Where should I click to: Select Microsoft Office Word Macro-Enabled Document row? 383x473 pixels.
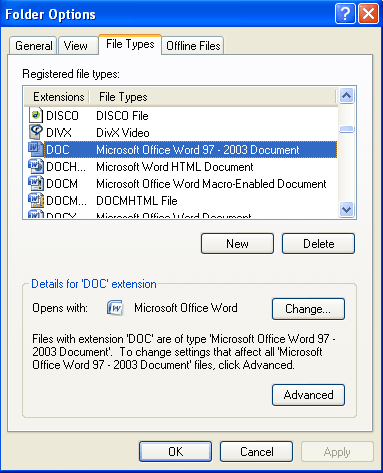pyautogui.click(x=182, y=184)
